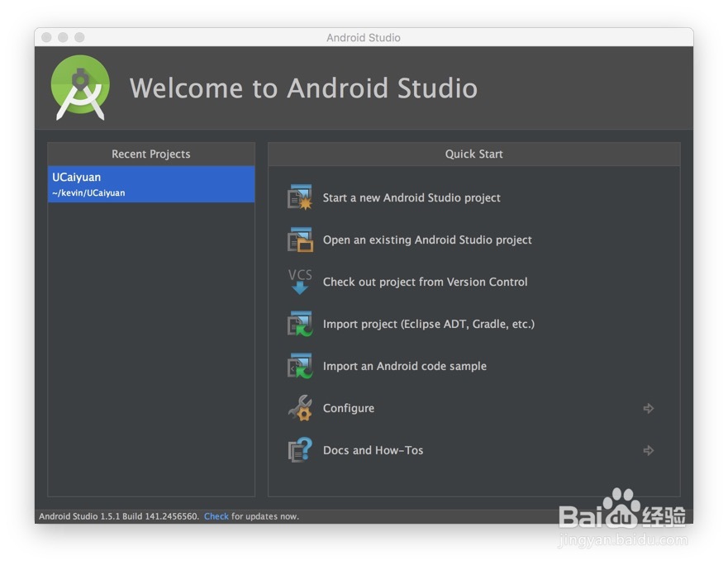Open the Configure label
This screenshot has height=565, width=728.
pyautogui.click(x=348, y=408)
